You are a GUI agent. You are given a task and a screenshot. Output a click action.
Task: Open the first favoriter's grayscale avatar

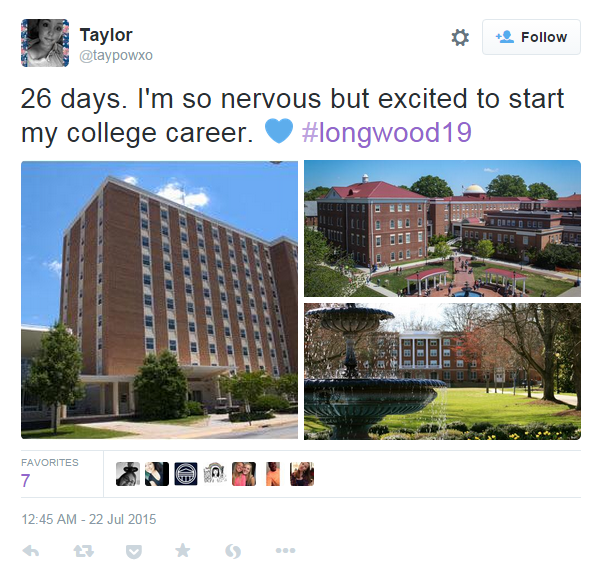128,474
